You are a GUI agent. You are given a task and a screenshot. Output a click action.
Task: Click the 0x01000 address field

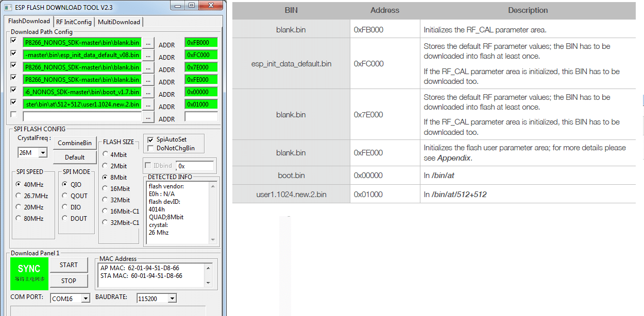[x=201, y=104]
